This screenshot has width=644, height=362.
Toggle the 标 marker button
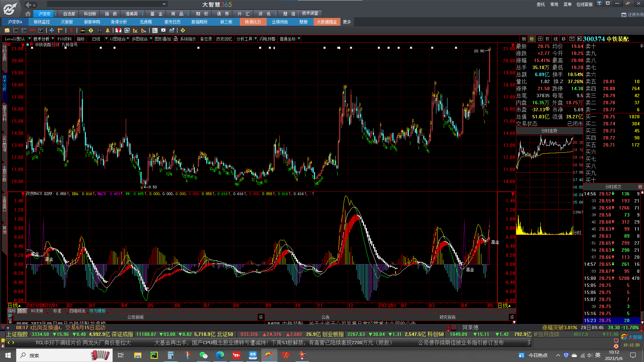[532, 39]
